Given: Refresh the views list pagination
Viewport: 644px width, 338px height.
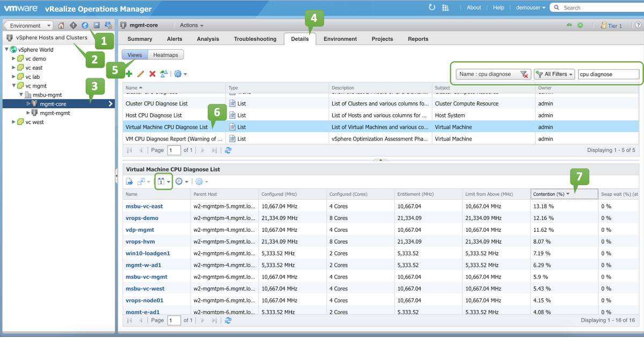Looking at the screenshot, I should pyautogui.click(x=228, y=150).
